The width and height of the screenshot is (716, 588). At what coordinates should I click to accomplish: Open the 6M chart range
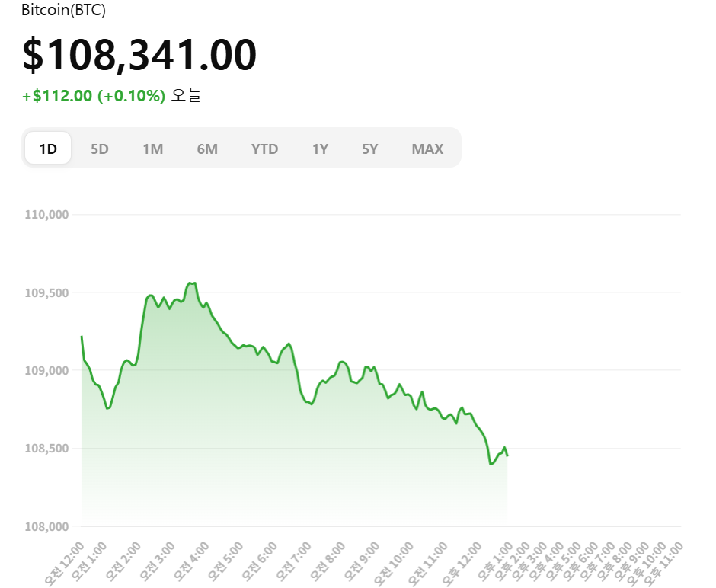point(207,149)
